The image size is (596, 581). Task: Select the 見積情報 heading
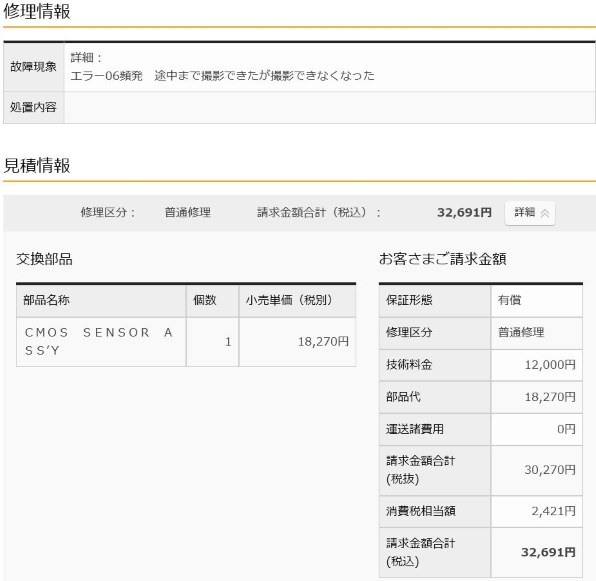coord(37,165)
